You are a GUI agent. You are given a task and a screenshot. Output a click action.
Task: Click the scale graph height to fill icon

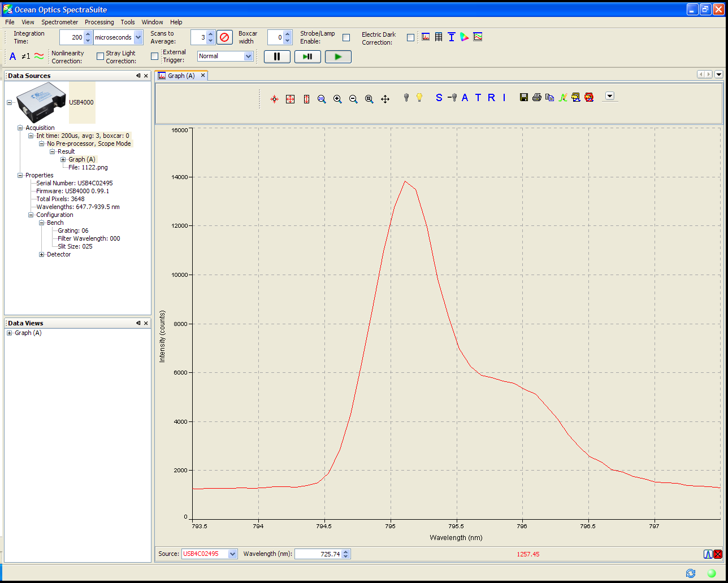click(x=306, y=99)
